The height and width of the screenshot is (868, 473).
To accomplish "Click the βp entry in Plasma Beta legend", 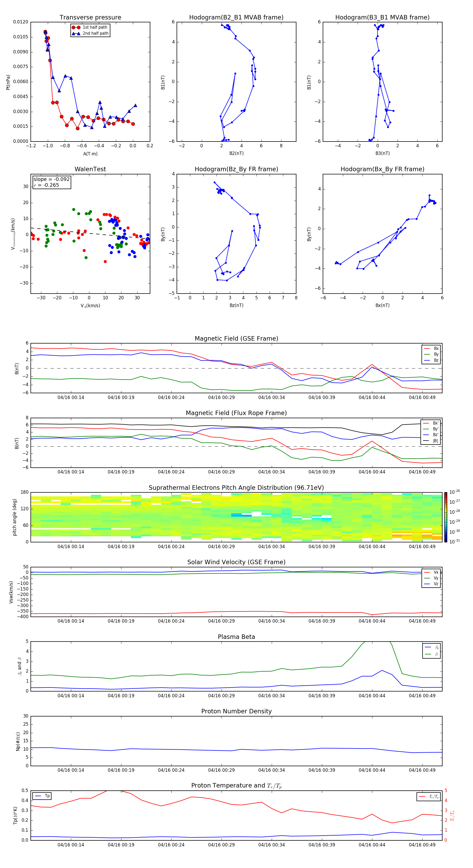I will pos(431,647).
